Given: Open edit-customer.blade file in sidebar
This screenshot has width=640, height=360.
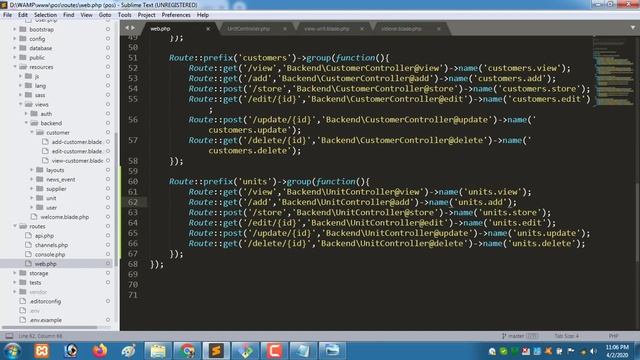Looking at the screenshot, I should [76, 151].
